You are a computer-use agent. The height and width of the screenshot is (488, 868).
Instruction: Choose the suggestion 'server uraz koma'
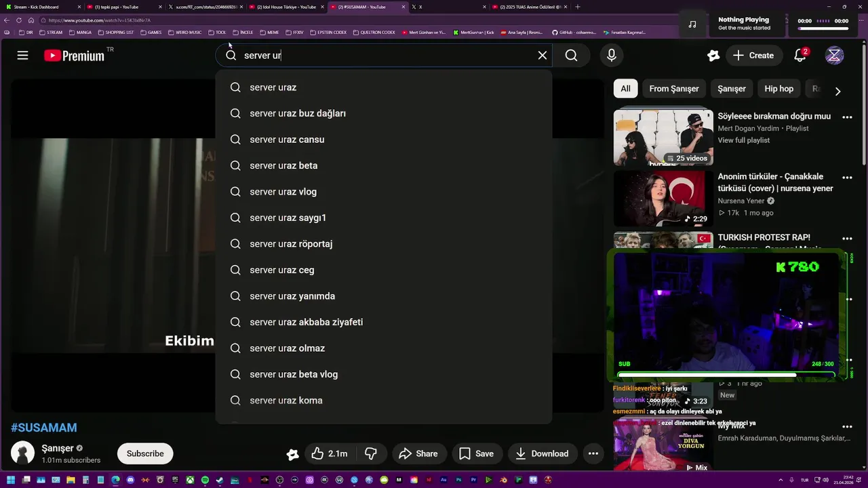coord(384,401)
